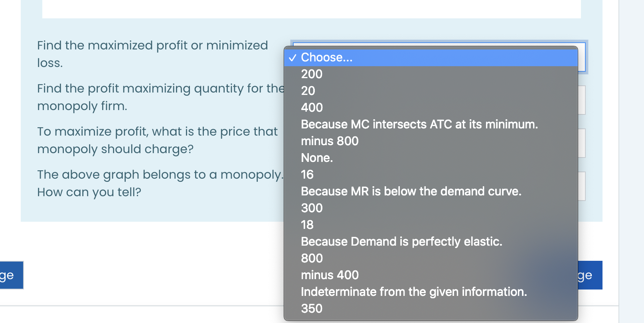644x323 pixels.
Task: Choose 'Indeterminate from the given information.'
Action: point(414,292)
